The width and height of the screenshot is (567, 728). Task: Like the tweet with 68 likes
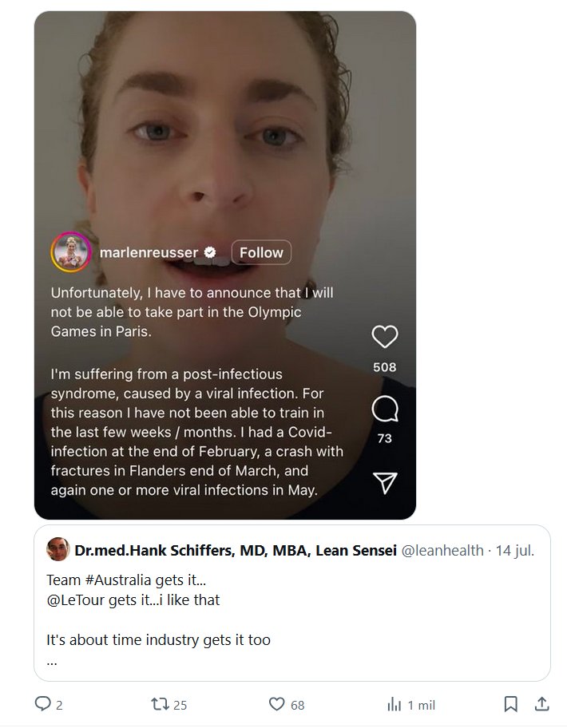tap(277, 704)
